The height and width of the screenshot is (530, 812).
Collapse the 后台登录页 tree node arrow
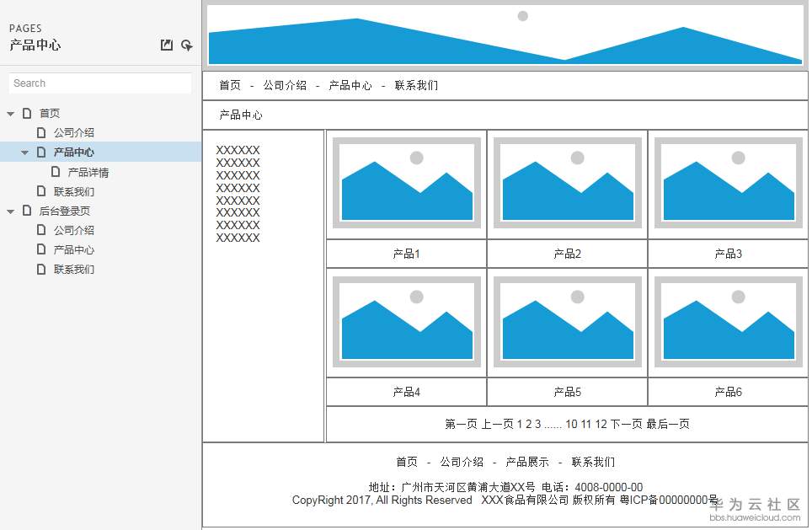tap(10, 211)
